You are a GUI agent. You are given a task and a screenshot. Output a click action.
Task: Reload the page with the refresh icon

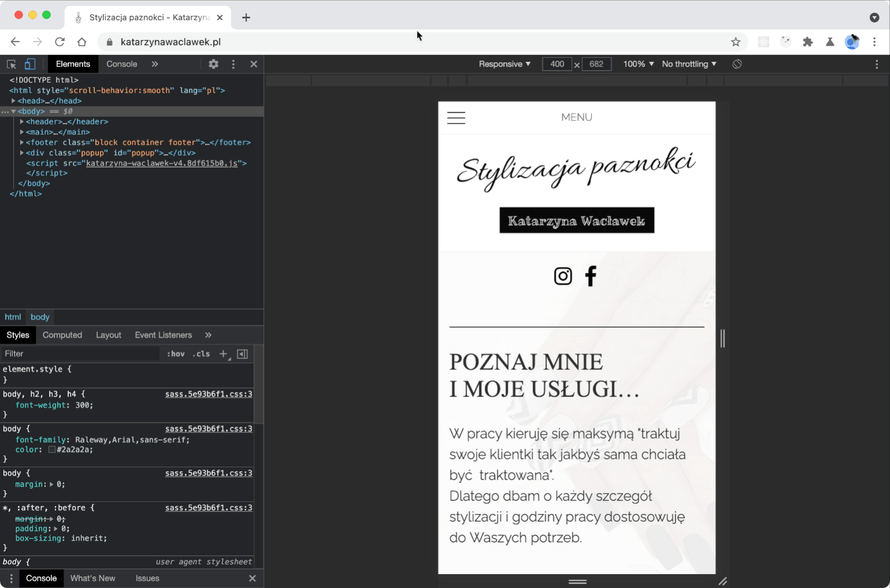(x=60, y=42)
